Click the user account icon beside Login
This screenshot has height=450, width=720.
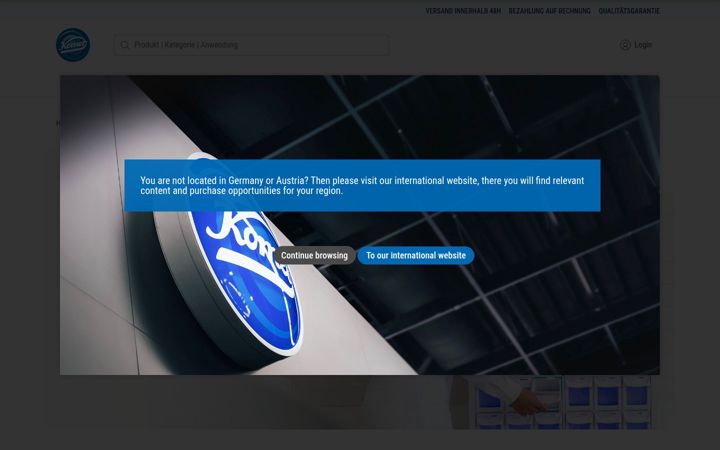click(625, 45)
